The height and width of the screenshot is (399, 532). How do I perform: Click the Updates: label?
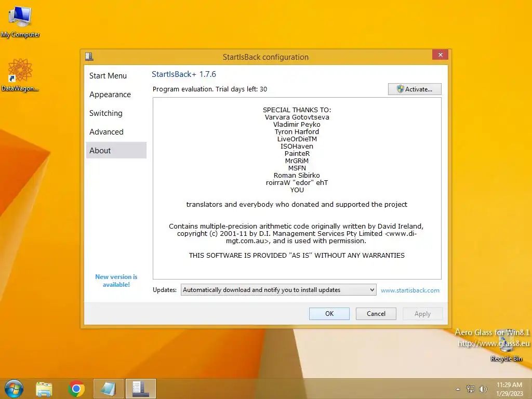pyautogui.click(x=165, y=290)
